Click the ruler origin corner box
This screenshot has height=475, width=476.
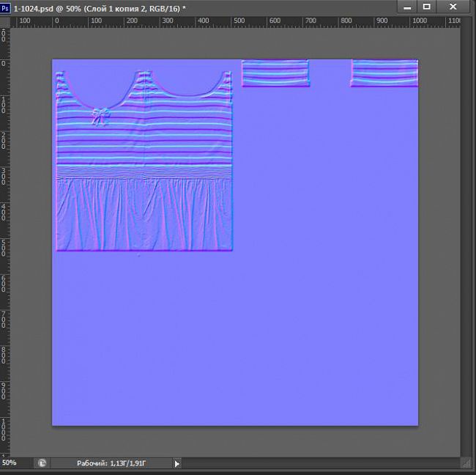click(x=5, y=23)
